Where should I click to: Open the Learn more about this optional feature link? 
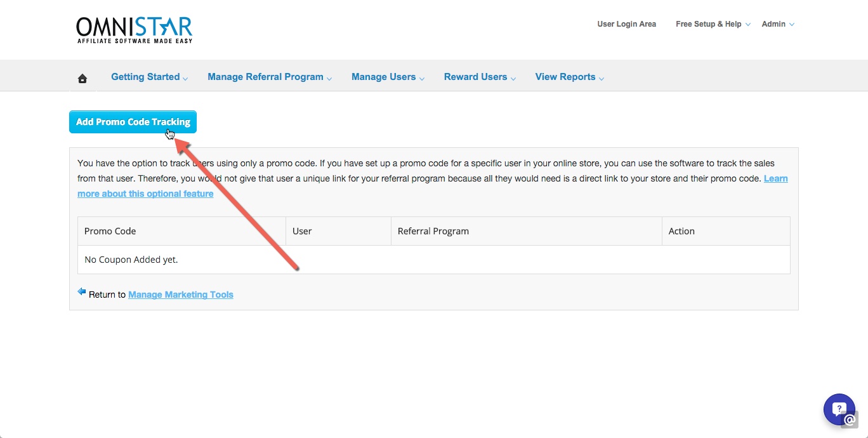pyautogui.click(x=145, y=194)
